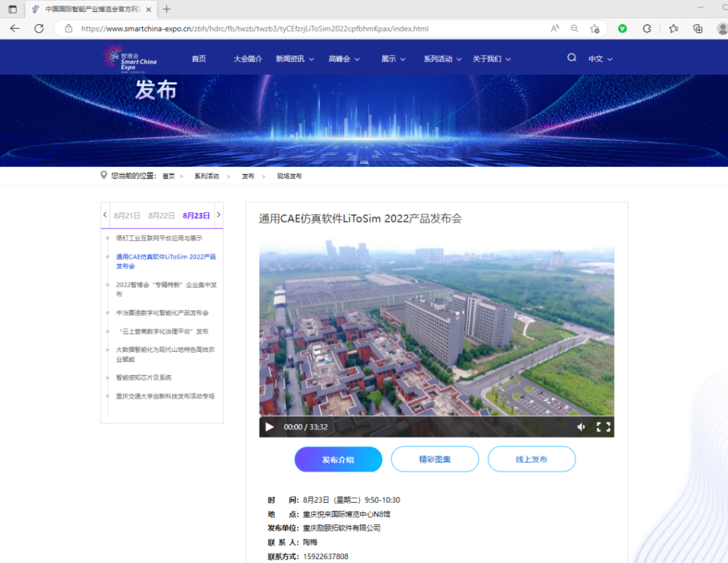This screenshot has height=563, width=728.
Task: Close the Smart China Expo tab
Action: [x=149, y=10]
